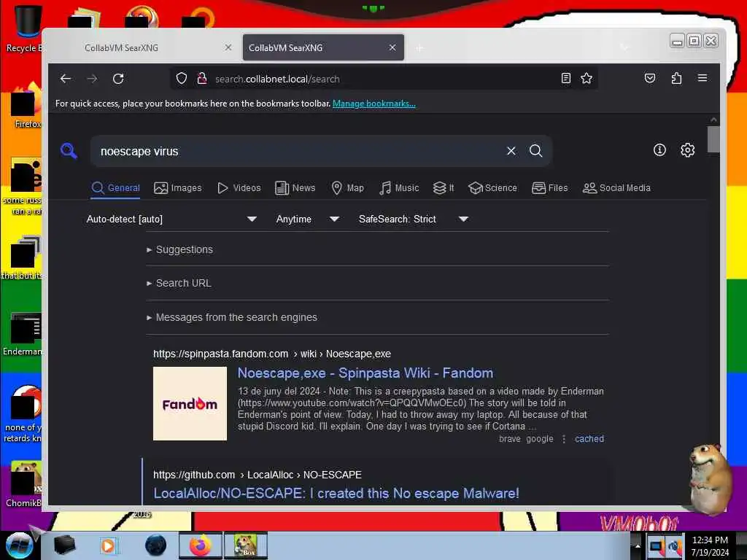Image resolution: width=747 pixels, height=560 pixels.
Task: Select the General search category
Action: [116, 187]
